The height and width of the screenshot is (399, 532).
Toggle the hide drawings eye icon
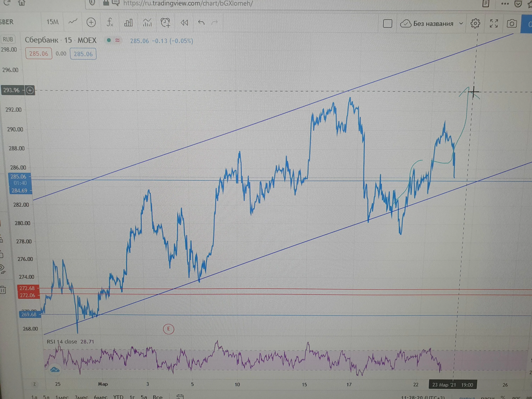[x=2, y=269]
